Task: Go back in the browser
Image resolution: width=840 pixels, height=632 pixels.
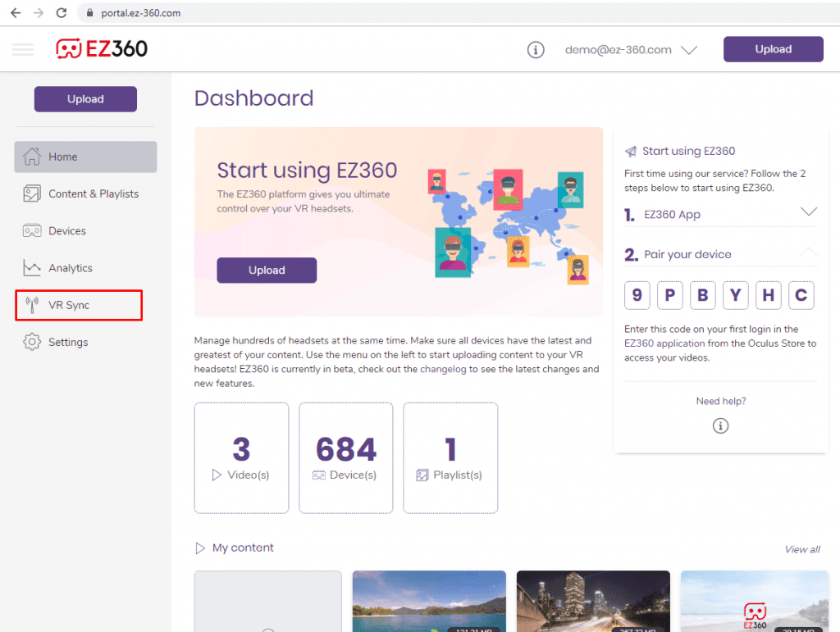Action: tap(16, 13)
